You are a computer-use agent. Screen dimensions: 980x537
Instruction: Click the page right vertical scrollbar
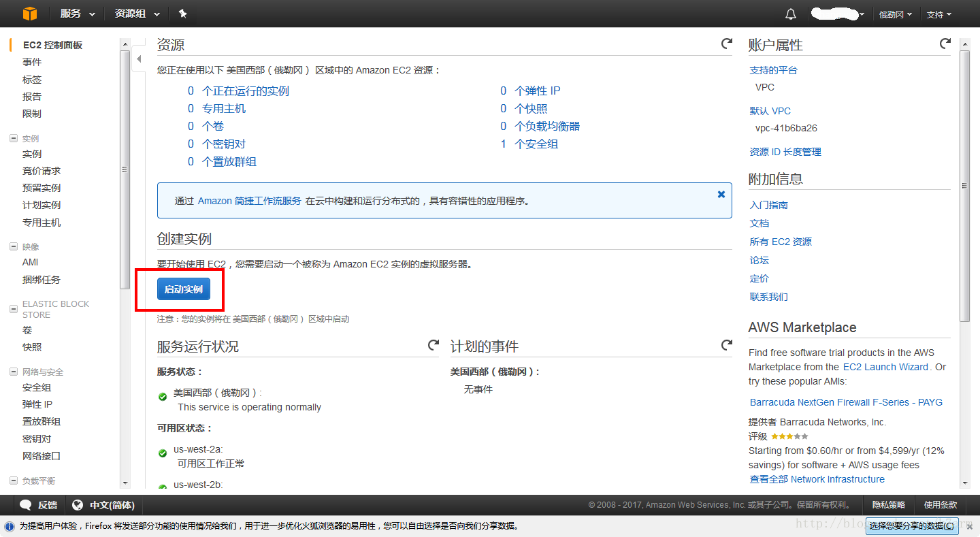click(x=964, y=185)
